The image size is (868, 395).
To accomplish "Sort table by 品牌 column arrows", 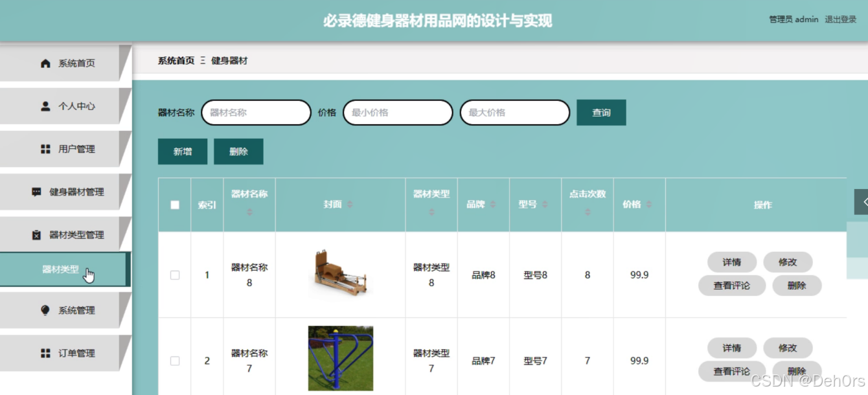I will [x=492, y=205].
